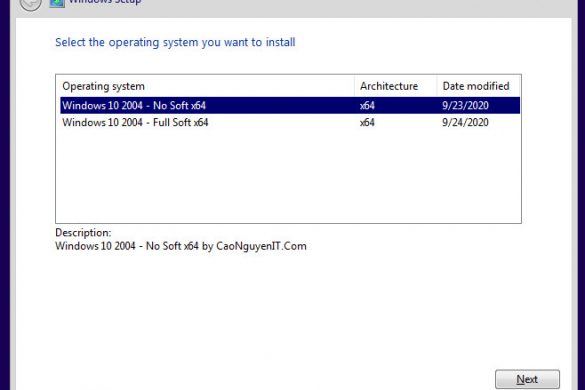585x390 pixels.
Task: Select Windows 10 2004 - Full Soft x64
Action: [290, 122]
